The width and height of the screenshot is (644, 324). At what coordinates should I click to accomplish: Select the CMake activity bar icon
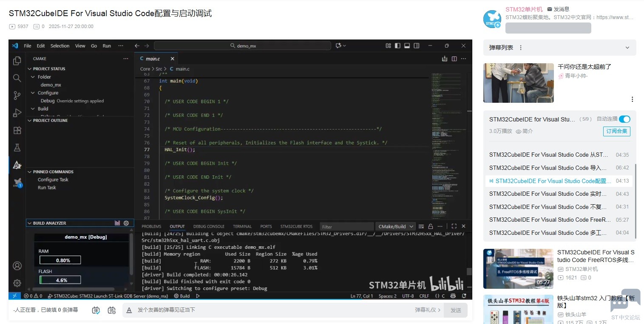(x=17, y=165)
